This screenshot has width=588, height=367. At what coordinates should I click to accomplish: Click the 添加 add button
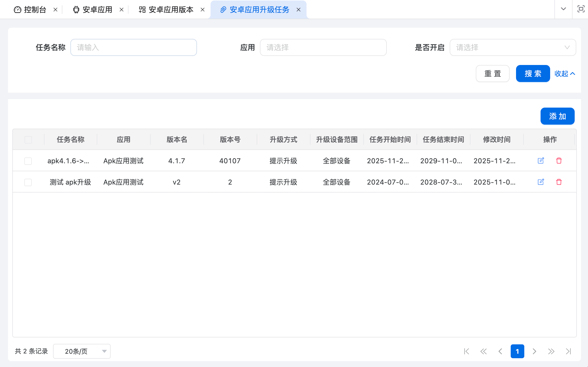(557, 116)
